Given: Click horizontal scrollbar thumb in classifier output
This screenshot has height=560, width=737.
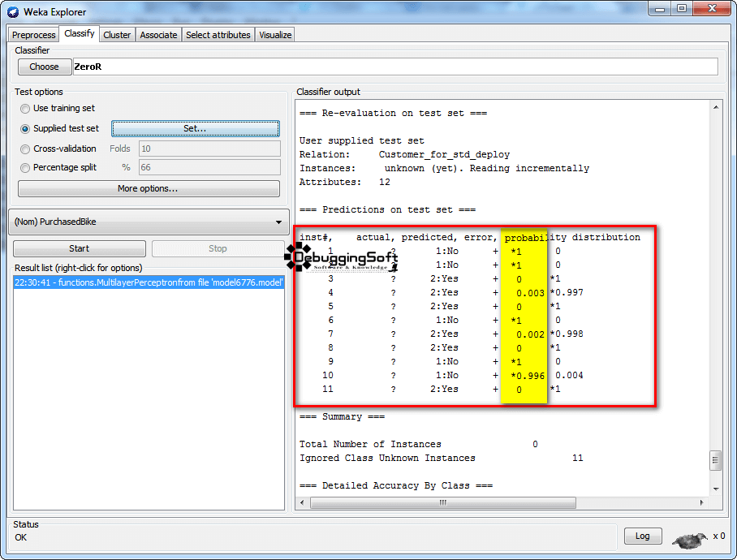Looking at the screenshot, I should (x=442, y=502).
